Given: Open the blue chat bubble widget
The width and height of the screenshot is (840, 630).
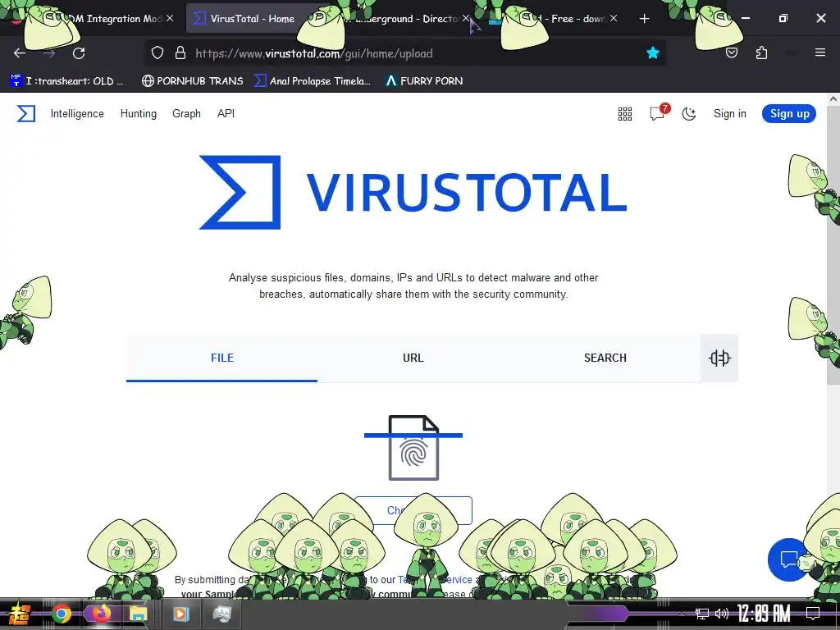Looking at the screenshot, I should pyautogui.click(x=788, y=559).
